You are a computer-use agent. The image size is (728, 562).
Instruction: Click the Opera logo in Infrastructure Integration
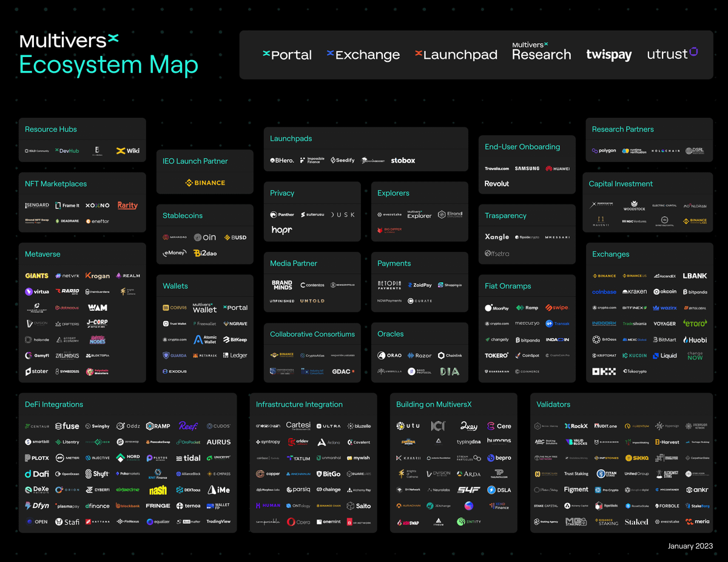click(298, 522)
